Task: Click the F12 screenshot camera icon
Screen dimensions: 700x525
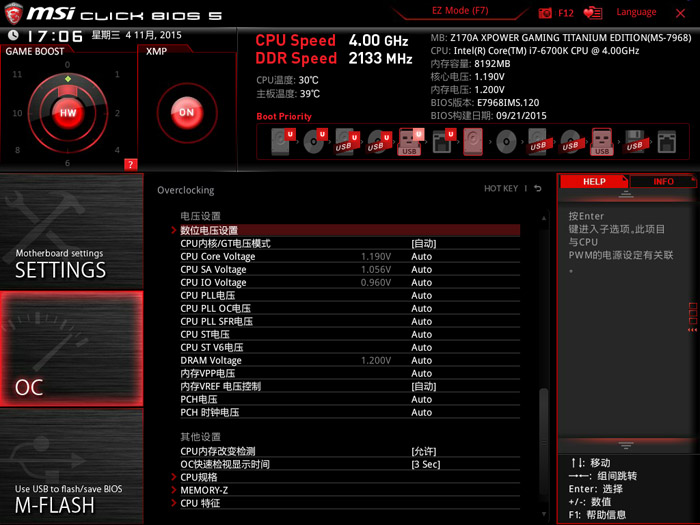Action: tap(545, 13)
